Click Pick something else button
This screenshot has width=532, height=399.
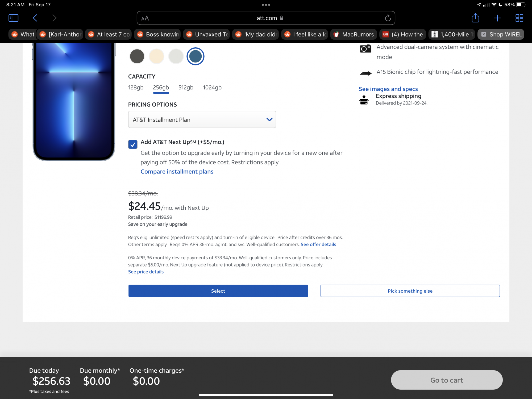click(410, 291)
